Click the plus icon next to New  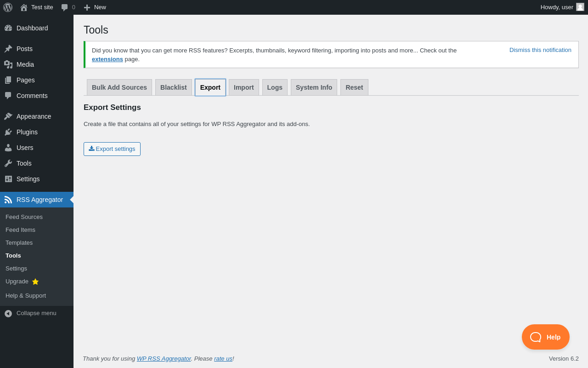pyautogui.click(x=87, y=7)
